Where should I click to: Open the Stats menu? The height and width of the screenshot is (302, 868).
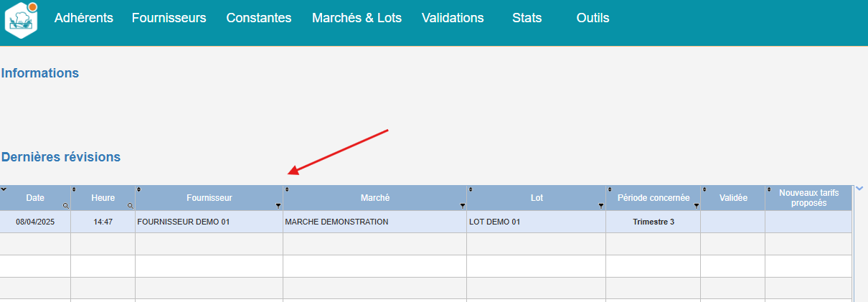click(x=527, y=18)
